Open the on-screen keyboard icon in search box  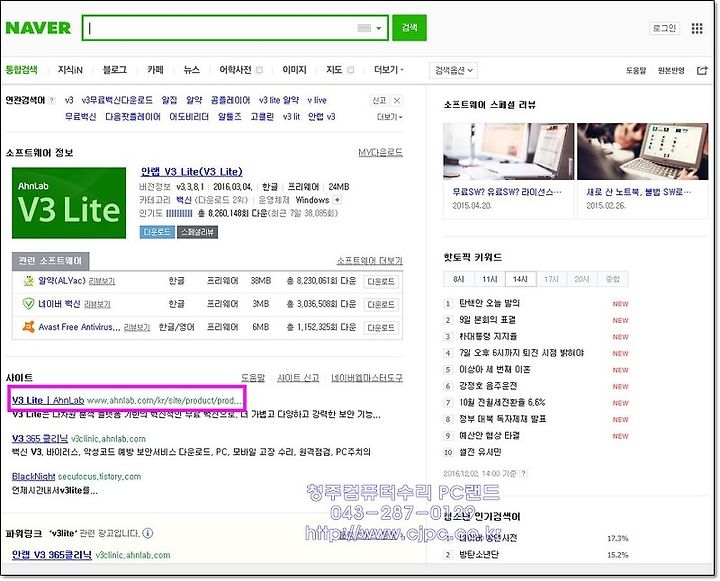[364, 28]
